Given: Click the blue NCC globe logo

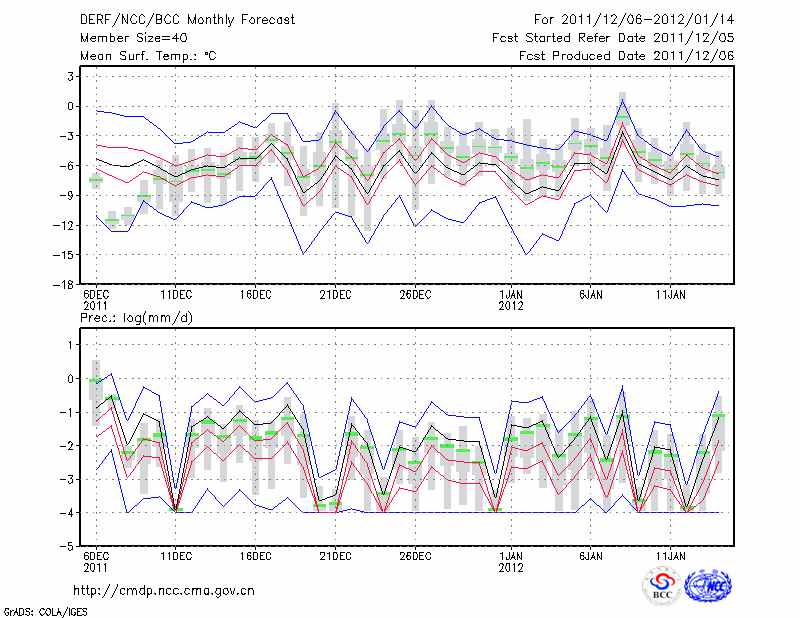Looking at the screenshot, I should (707, 584).
